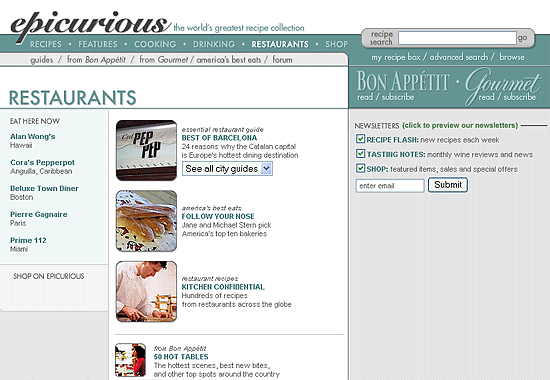Image resolution: width=550 pixels, height=380 pixels.
Task: Click the enter email input field
Action: pyautogui.click(x=390, y=186)
